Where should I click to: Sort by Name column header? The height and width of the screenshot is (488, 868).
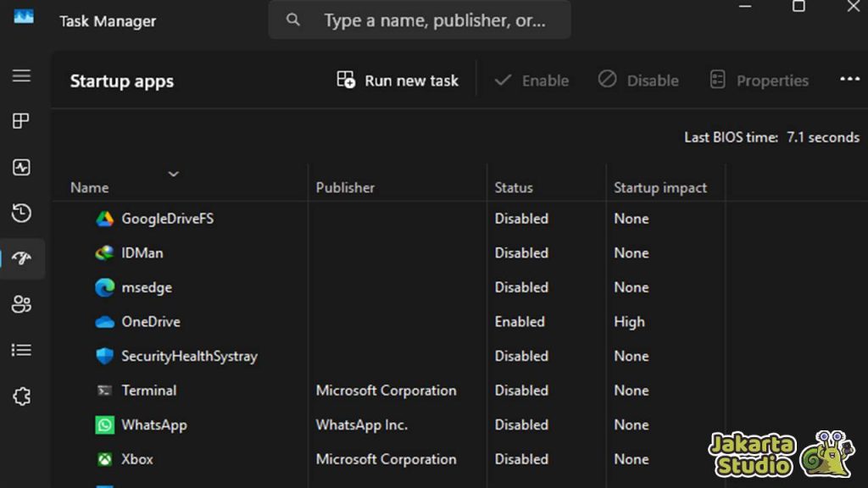pyautogui.click(x=89, y=187)
